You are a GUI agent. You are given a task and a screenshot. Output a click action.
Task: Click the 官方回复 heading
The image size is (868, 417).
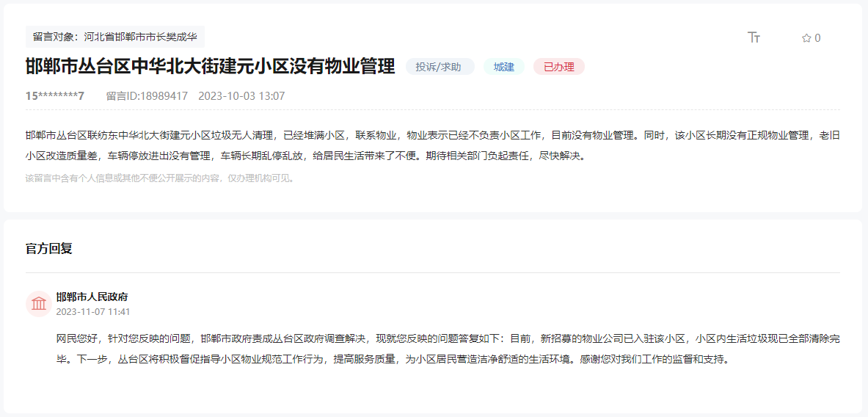48,248
